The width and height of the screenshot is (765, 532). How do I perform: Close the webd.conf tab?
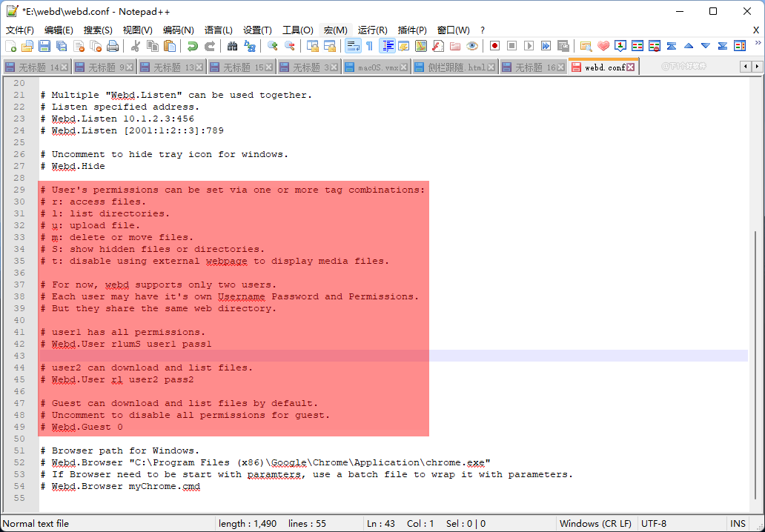(631, 67)
